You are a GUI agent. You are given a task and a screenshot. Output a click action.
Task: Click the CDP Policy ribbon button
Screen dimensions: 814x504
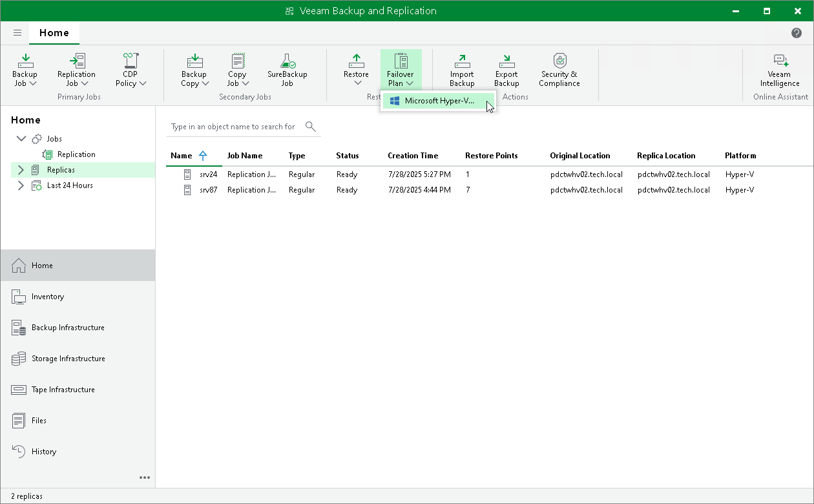(x=130, y=70)
